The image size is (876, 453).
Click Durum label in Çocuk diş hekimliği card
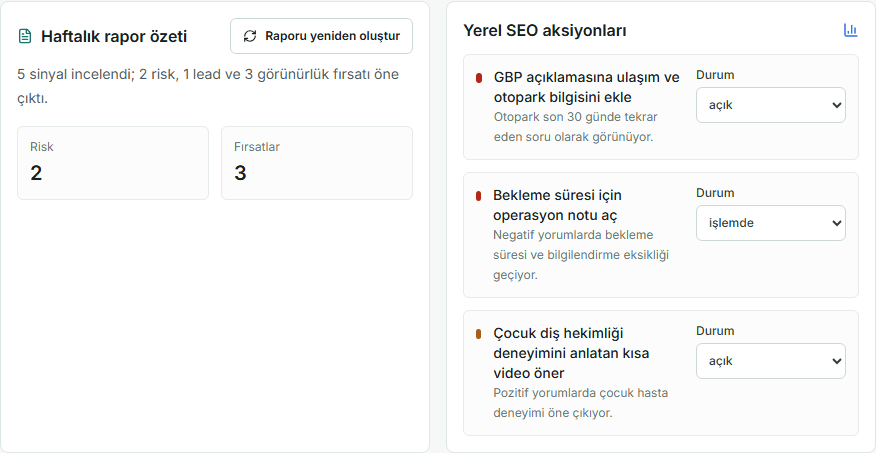pyautogui.click(x=715, y=331)
